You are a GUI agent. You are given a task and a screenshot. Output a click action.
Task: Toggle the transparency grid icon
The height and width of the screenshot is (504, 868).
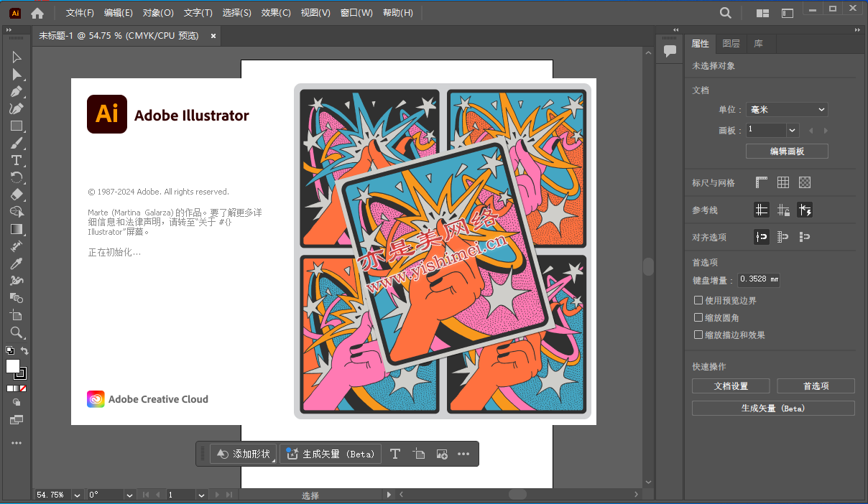click(805, 182)
